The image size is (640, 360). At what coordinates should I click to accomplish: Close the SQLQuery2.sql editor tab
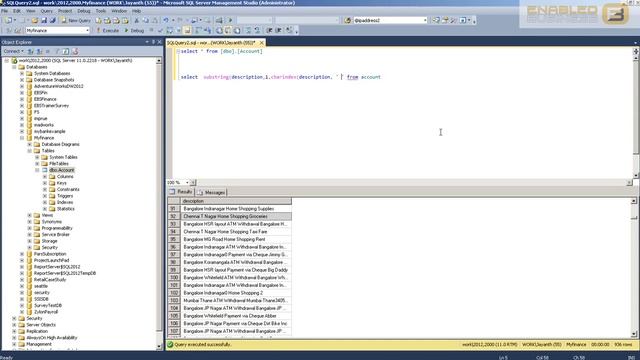(262, 42)
